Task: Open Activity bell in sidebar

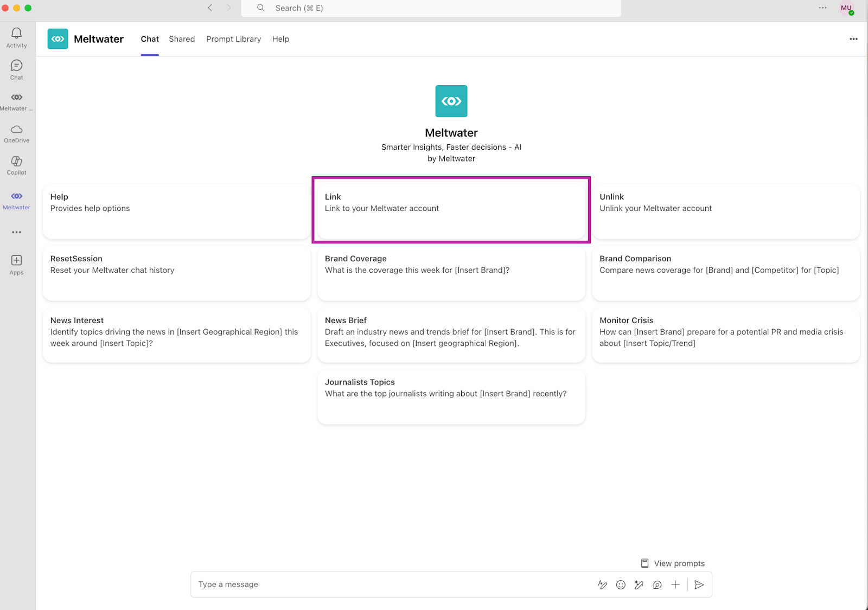Action: click(17, 38)
